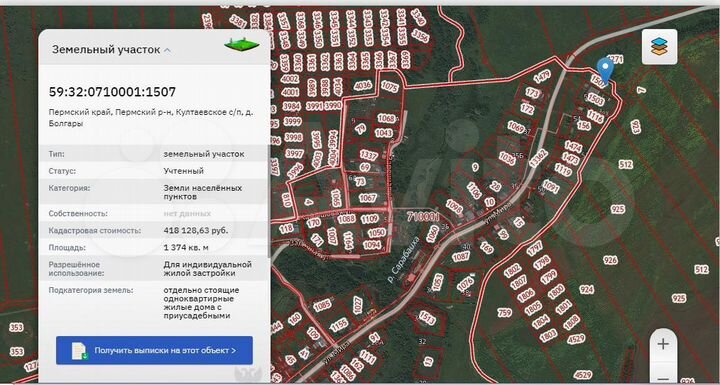Click the р. Сарабаиха river label
Viewport: 720px width, 385px height.
point(404,260)
